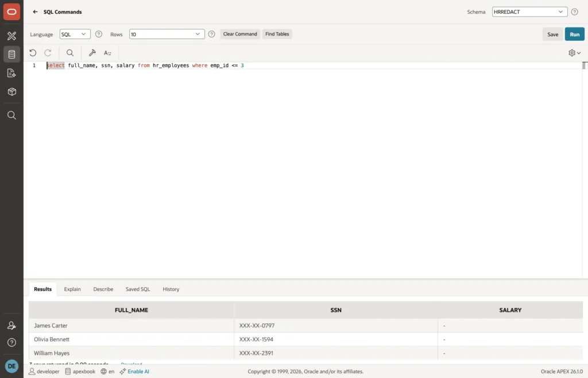588x378 pixels.
Task: Open the Oracle APEX home logo
Action: [x=11, y=12]
